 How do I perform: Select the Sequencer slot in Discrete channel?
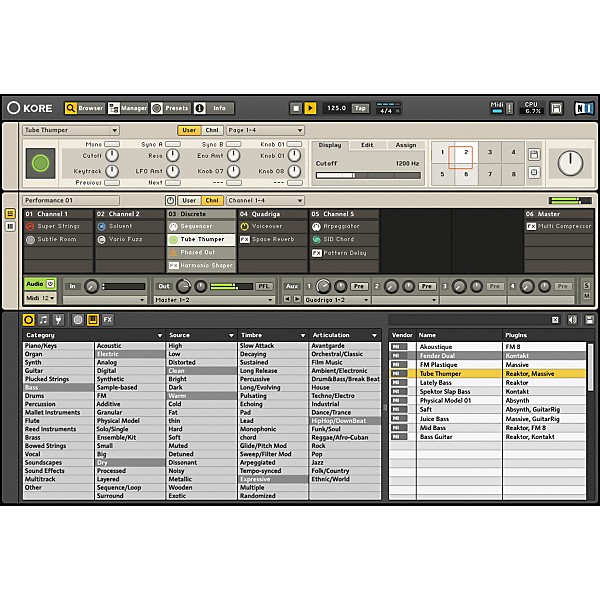(201, 227)
